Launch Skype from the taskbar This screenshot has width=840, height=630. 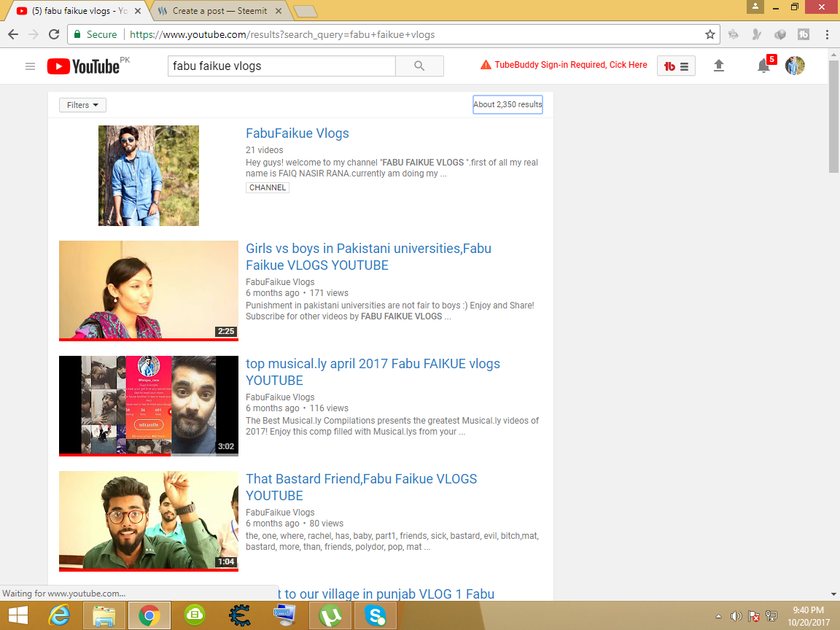click(375, 615)
